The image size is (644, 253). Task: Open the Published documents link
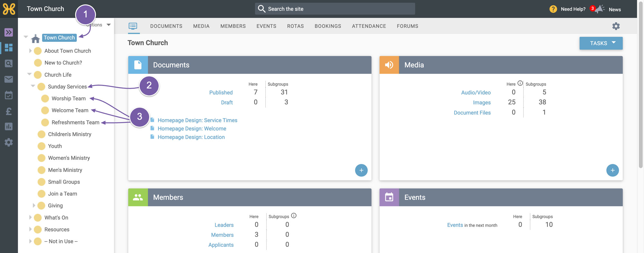221,93
